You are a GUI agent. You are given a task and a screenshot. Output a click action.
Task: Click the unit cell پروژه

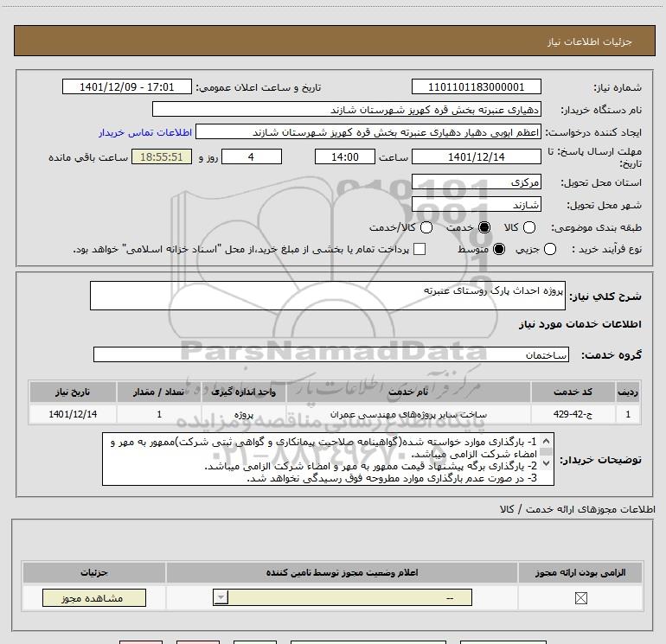tap(244, 414)
